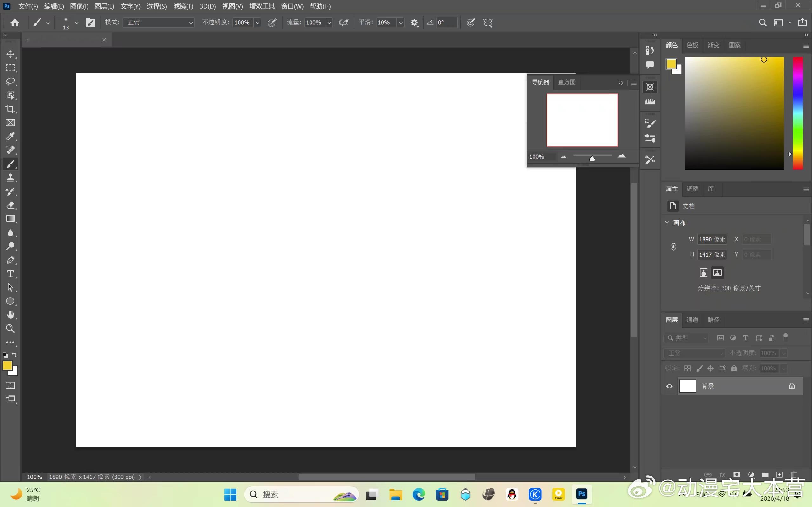Collapse the 画布 section
Screen dimensions: 812x507
[667, 222]
